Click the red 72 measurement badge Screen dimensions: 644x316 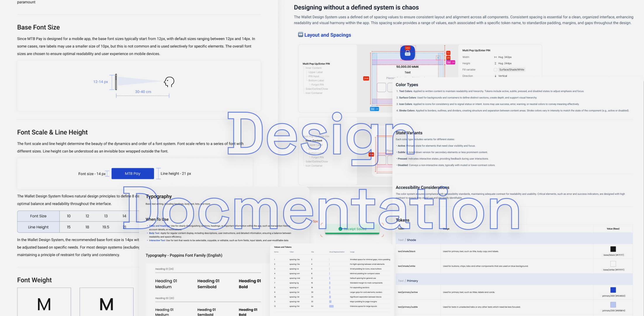click(x=448, y=53)
